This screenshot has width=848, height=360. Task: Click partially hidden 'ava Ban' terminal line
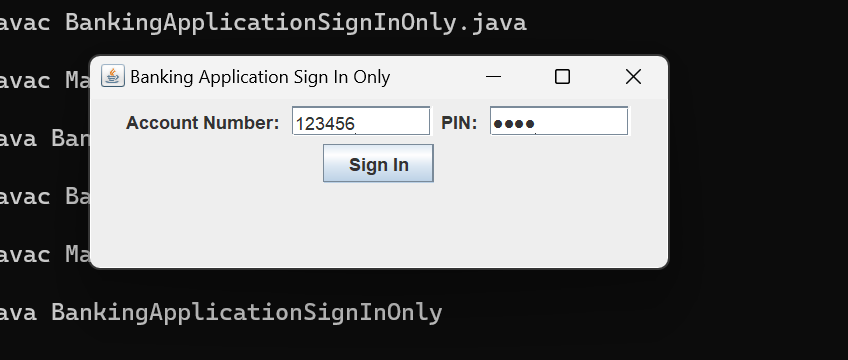coord(45,139)
